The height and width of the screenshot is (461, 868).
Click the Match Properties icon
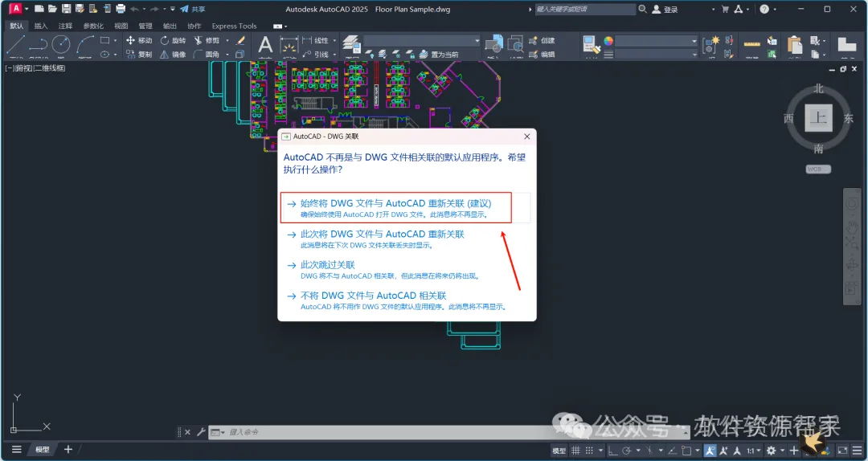592,44
